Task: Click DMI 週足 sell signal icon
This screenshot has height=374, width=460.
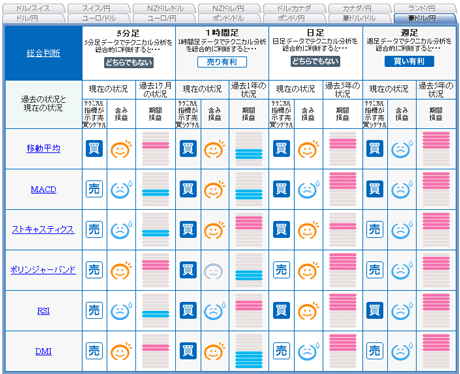Action: click(x=375, y=351)
